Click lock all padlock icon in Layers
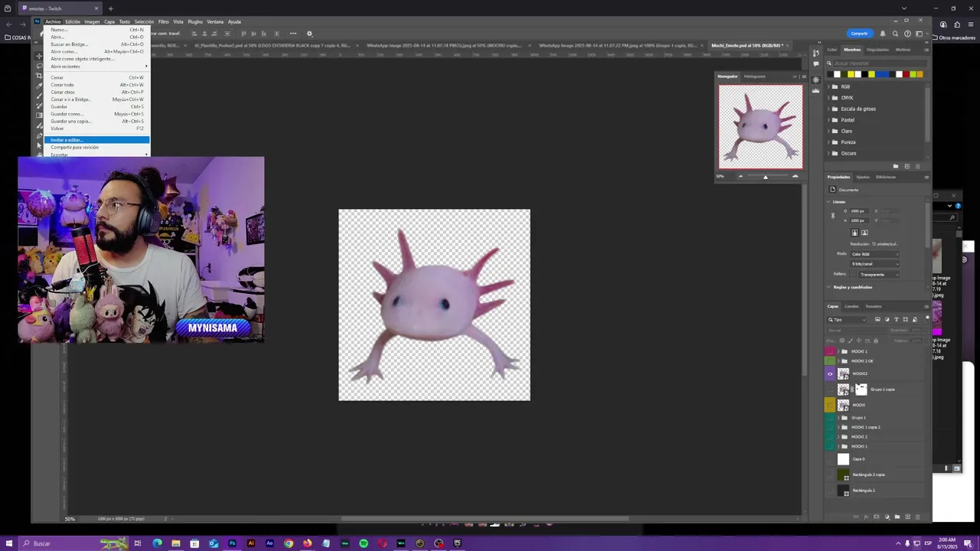The height and width of the screenshot is (551, 980). tap(876, 341)
